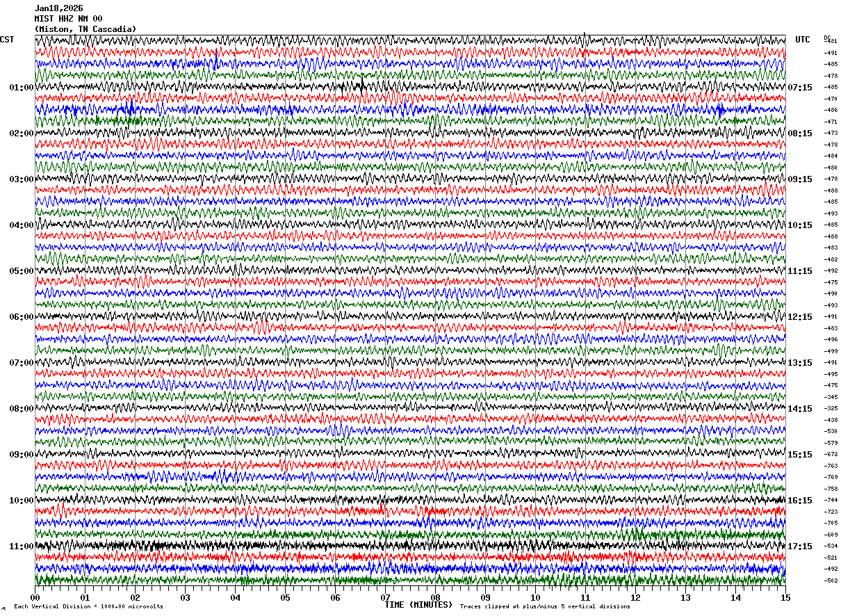Select the vertical division microvolts note

click(x=88, y=606)
